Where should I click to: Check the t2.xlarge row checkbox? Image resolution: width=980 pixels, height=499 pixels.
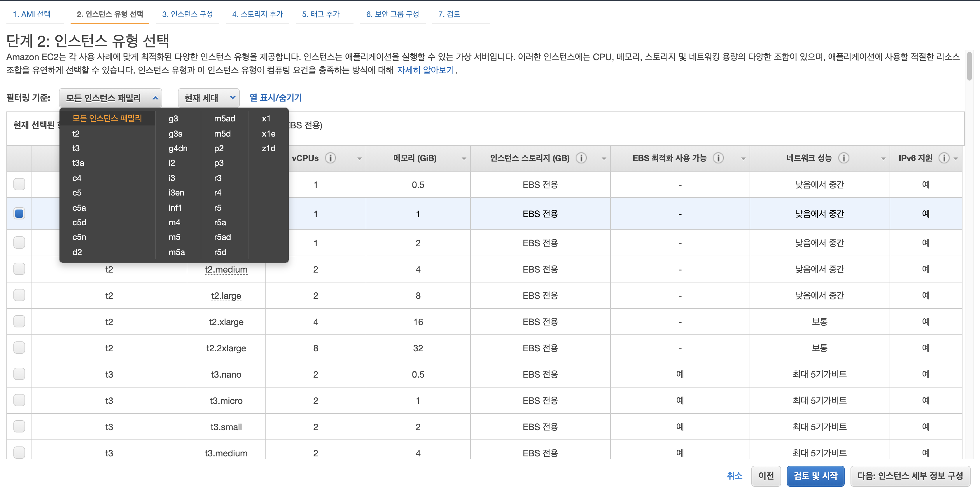pos(19,322)
